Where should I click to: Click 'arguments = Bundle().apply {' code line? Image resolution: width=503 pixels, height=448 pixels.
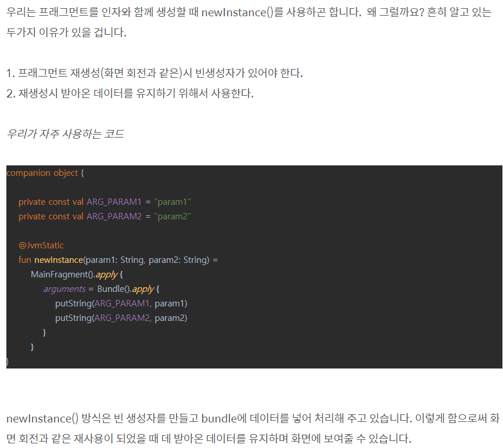102,289
